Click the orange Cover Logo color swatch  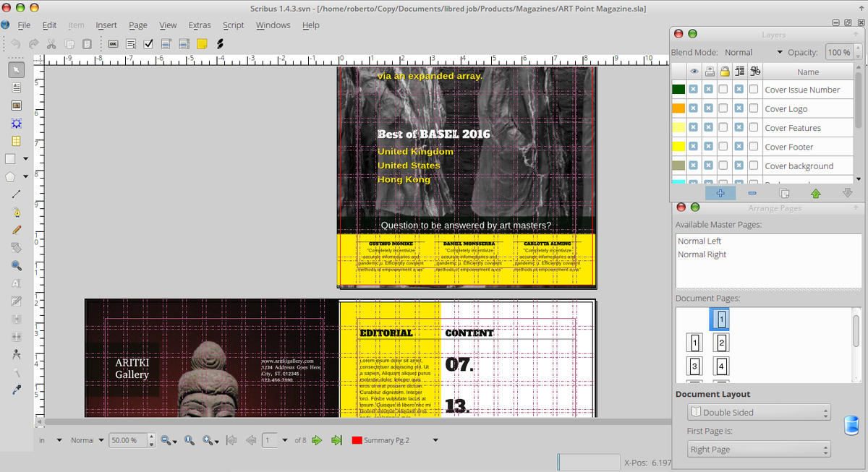pyautogui.click(x=678, y=108)
